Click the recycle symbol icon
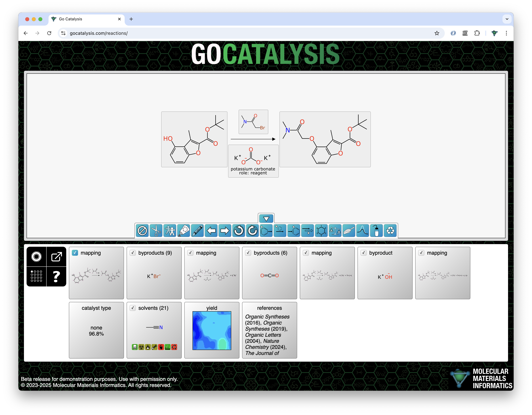This screenshot has width=532, height=415. pos(390,231)
